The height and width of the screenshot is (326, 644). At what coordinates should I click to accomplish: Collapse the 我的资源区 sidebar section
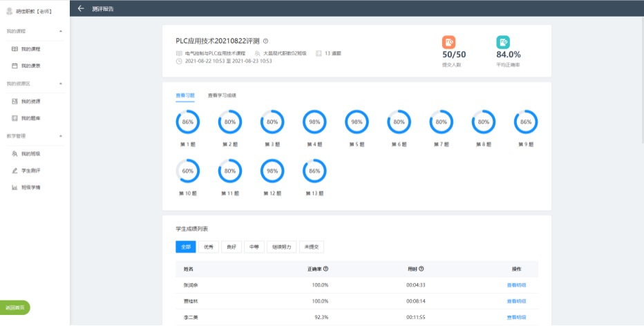[x=61, y=84]
